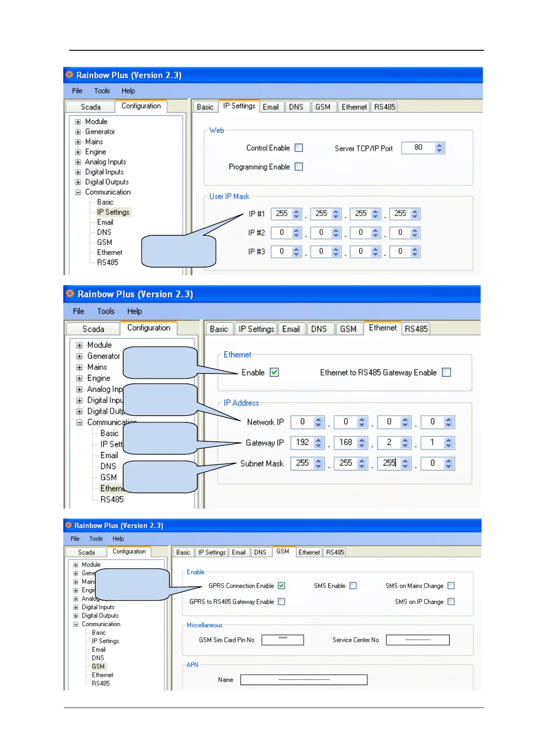The width and height of the screenshot is (535, 756).
Task: Expand Digital Outputs plus box in GSM window
Action: (x=76, y=616)
